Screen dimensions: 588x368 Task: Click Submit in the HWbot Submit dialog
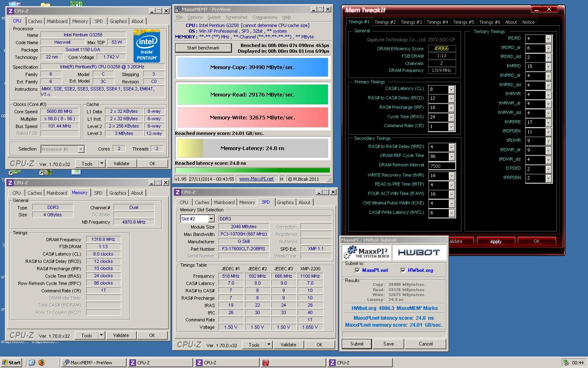coord(356,344)
